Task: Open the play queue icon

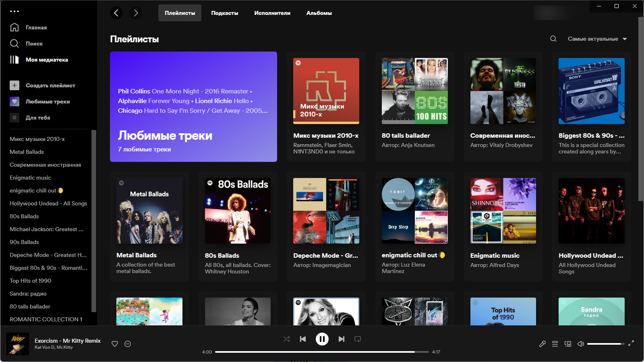Action: point(555,344)
